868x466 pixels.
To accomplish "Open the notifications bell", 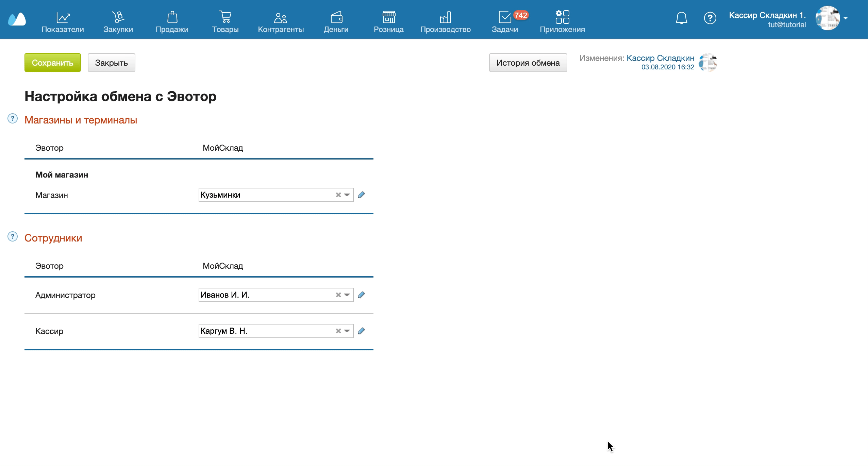I will pyautogui.click(x=681, y=18).
